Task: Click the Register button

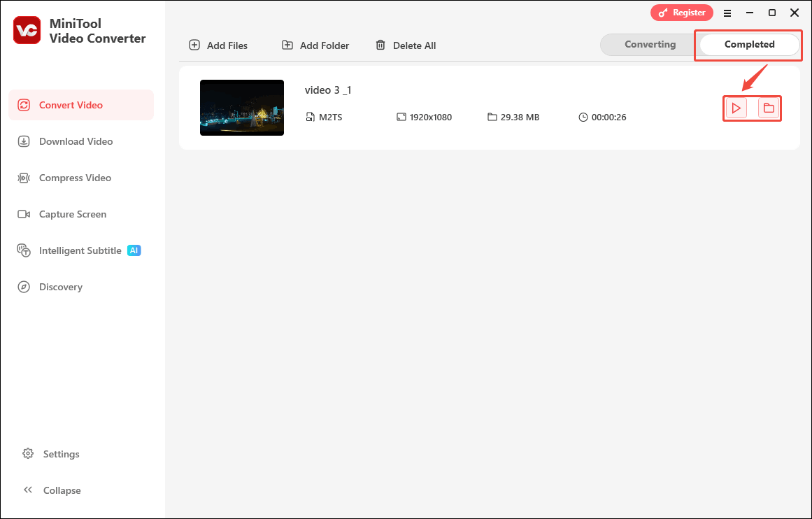Action: tap(682, 12)
